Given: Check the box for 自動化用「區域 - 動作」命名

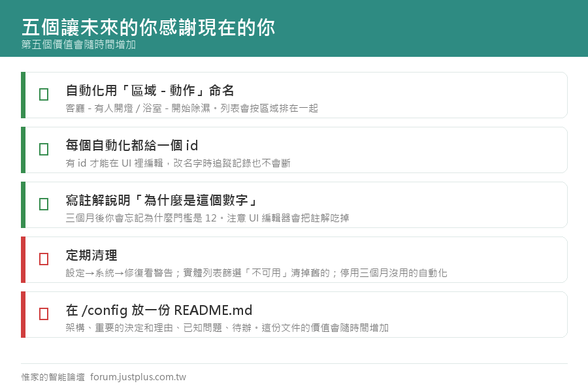Looking at the screenshot, I should [44, 95].
